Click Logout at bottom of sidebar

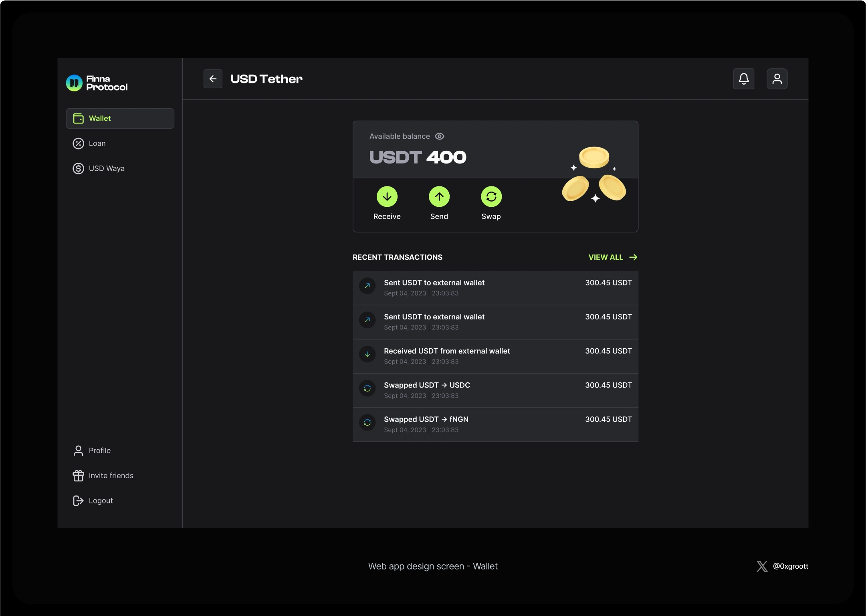(101, 500)
